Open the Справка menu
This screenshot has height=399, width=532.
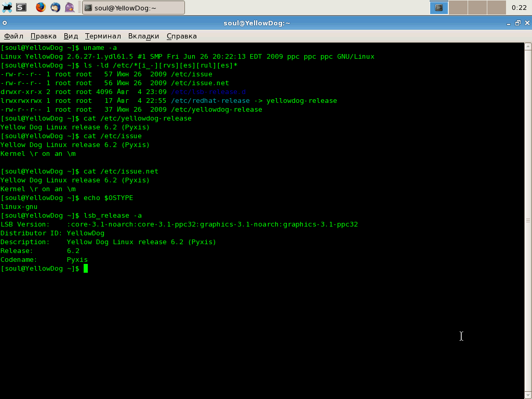tap(181, 36)
